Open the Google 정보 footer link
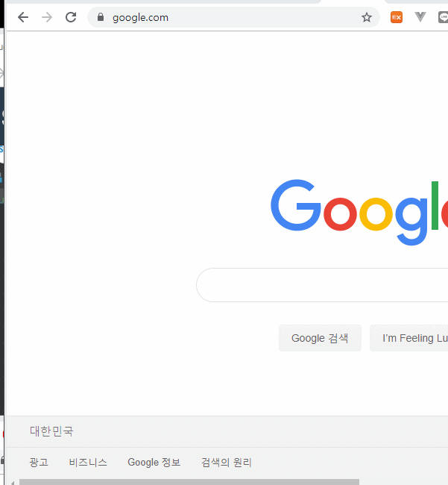 coord(154,463)
